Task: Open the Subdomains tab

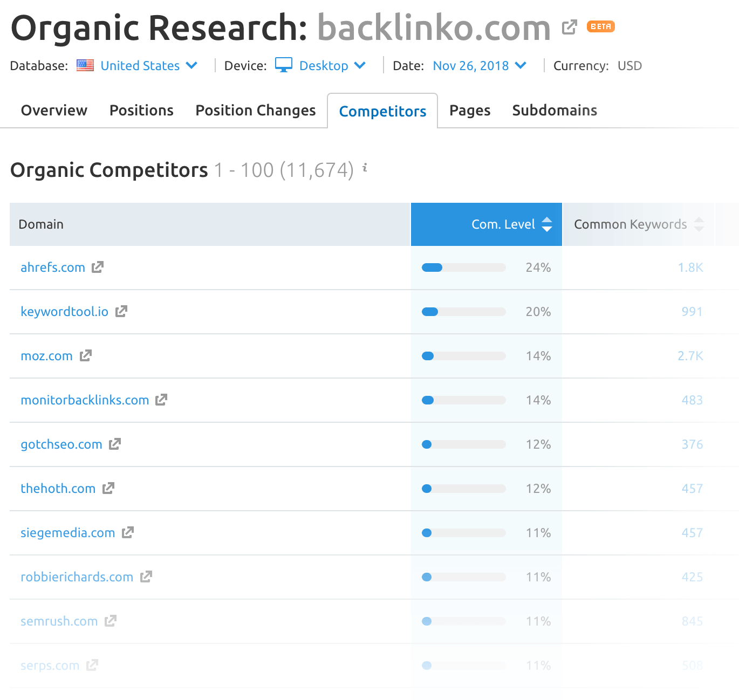Action: pos(555,110)
